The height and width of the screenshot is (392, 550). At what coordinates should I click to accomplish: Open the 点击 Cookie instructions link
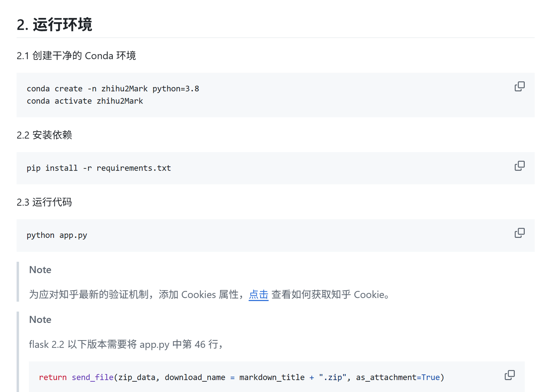[258, 294]
